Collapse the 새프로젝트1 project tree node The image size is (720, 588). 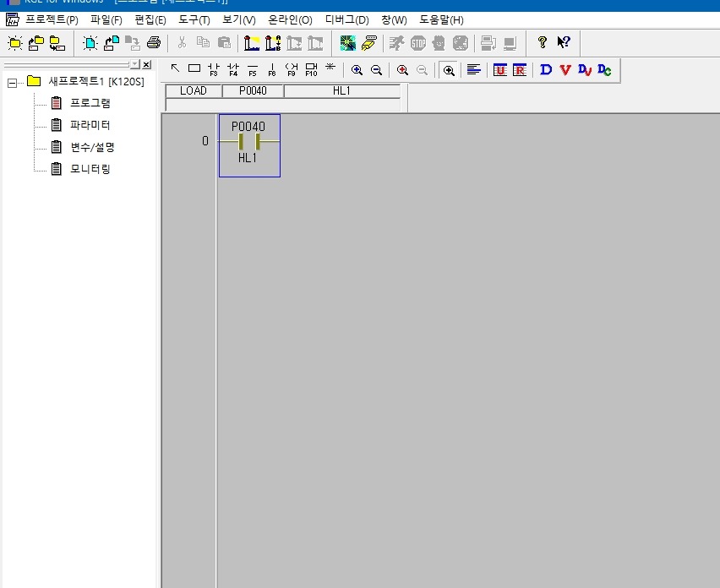pos(12,82)
